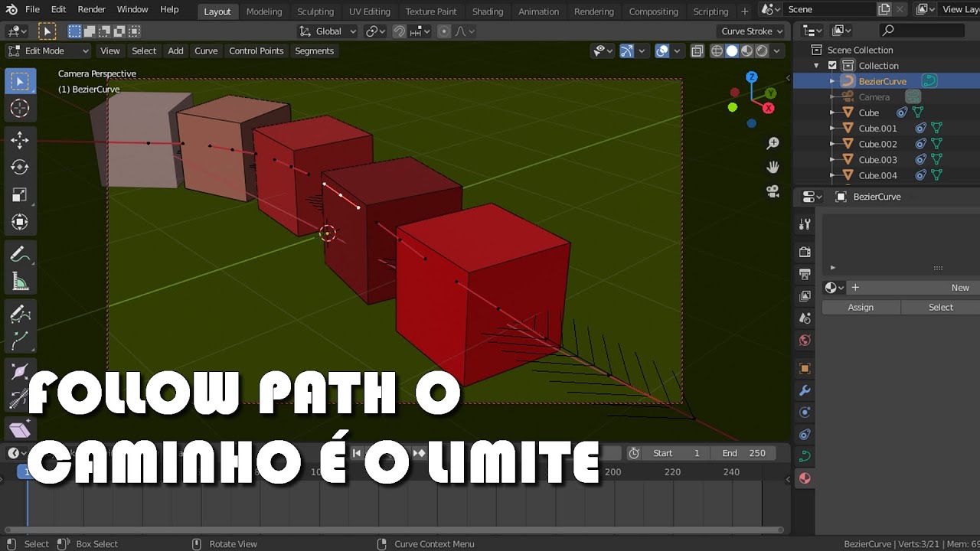This screenshot has height=551, width=980.
Task: Open the Material properties tab
Action: coord(805,479)
